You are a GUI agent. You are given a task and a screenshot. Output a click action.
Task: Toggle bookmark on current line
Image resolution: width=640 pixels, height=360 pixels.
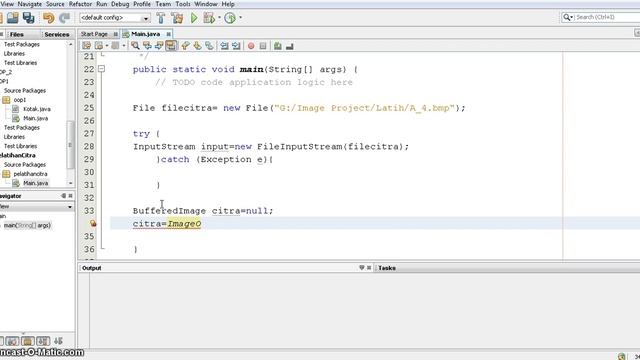point(209,46)
